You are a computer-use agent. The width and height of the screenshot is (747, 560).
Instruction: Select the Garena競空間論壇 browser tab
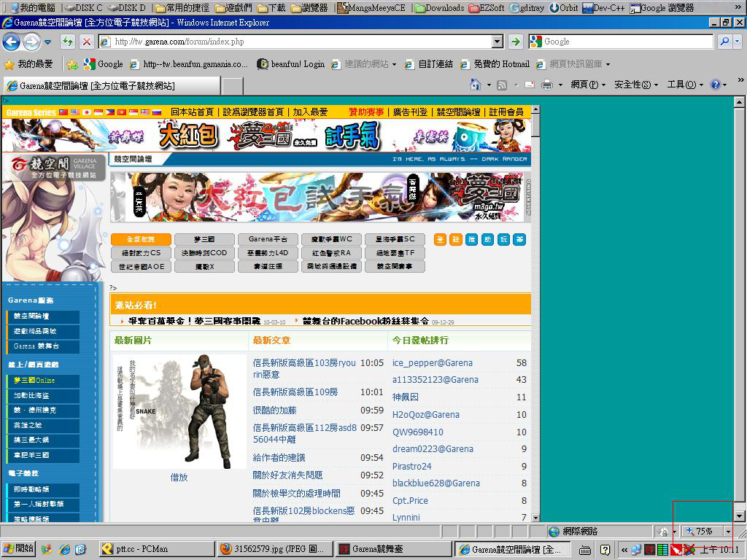[112, 86]
